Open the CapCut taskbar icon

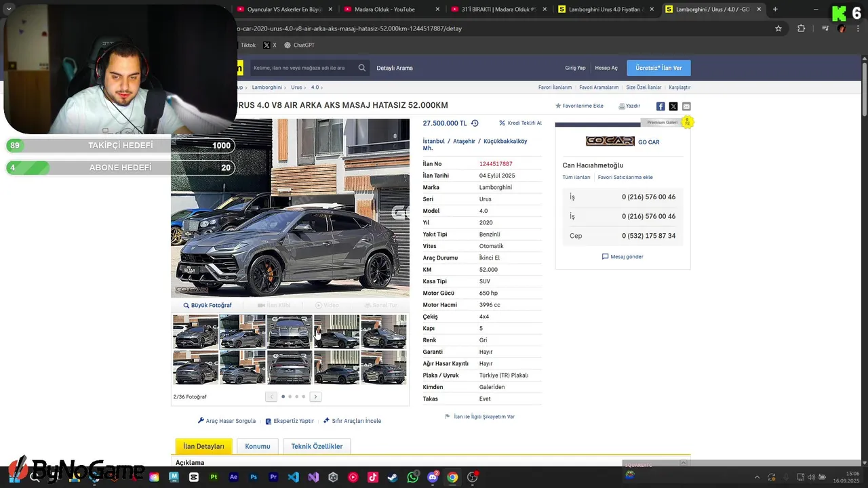pyautogui.click(x=194, y=477)
